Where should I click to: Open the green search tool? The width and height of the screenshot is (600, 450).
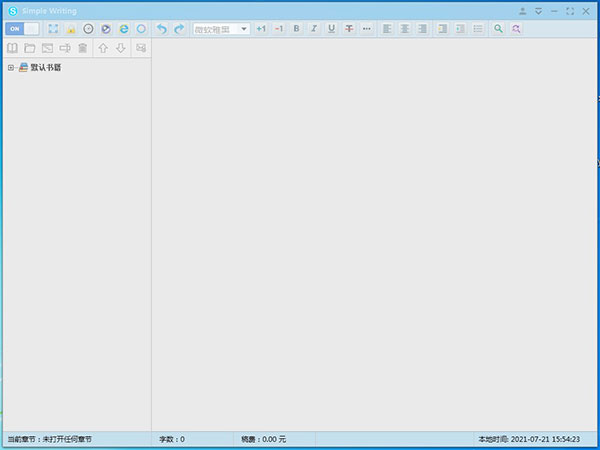point(498,29)
